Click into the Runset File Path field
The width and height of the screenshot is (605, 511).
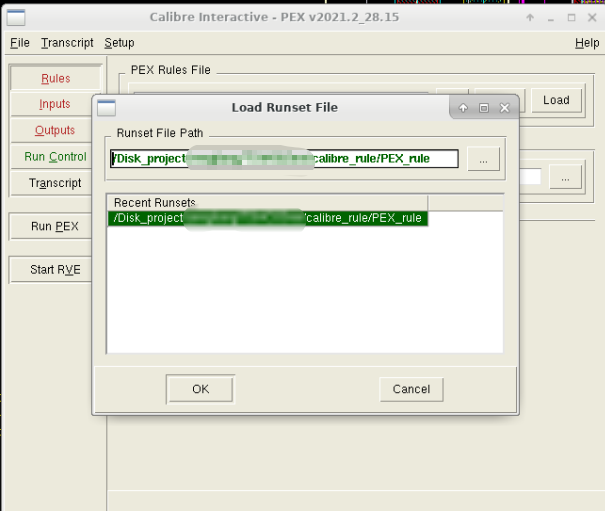(x=284, y=159)
